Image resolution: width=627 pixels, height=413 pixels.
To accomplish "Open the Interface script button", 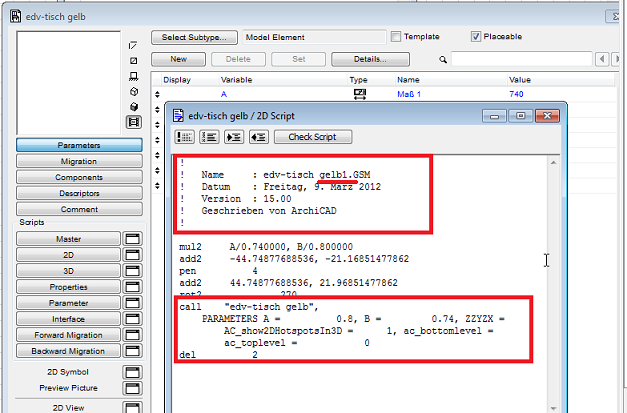I will click(x=68, y=319).
